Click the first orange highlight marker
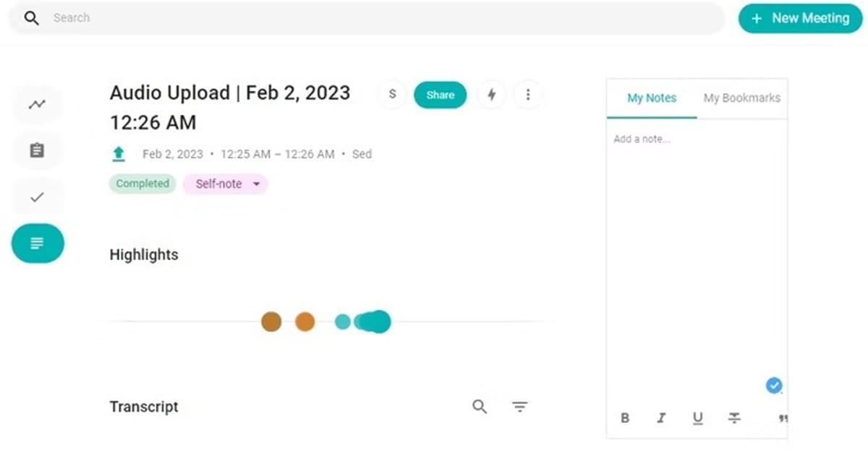Viewport: 868px width, 451px height. pyautogui.click(x=271, y=322)
